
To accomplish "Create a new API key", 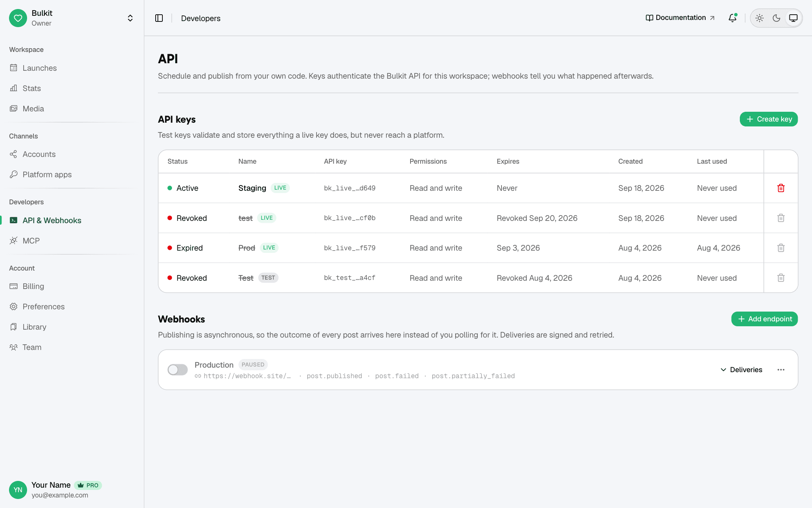I will point(768,119).
